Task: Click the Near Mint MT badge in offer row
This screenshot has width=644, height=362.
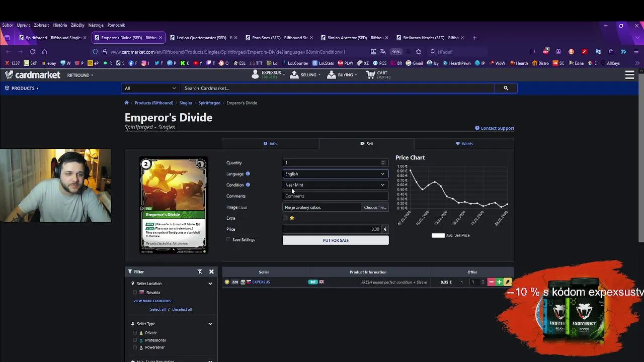Action: coord(313,282)
